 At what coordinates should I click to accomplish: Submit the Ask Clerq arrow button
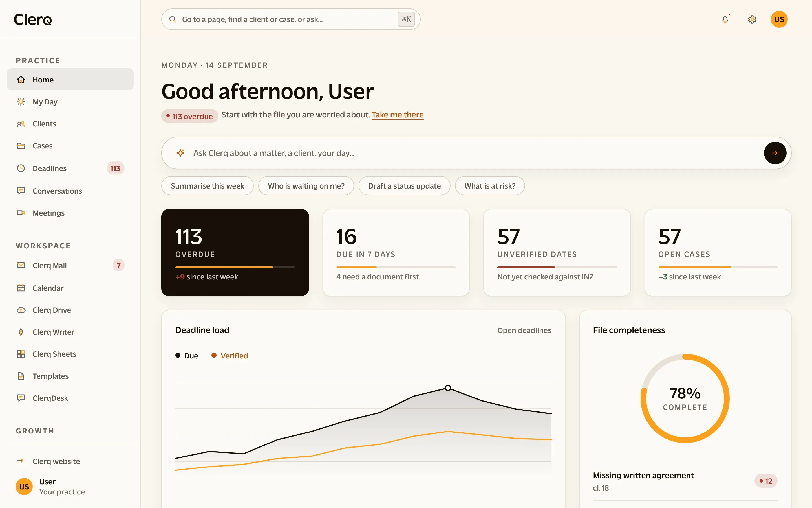[775, 153]
